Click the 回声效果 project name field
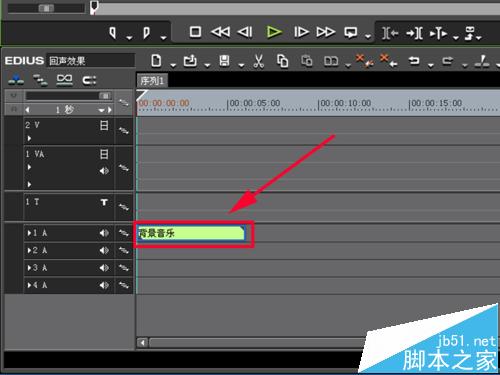500x375 pixels. (x=91, y=61)
